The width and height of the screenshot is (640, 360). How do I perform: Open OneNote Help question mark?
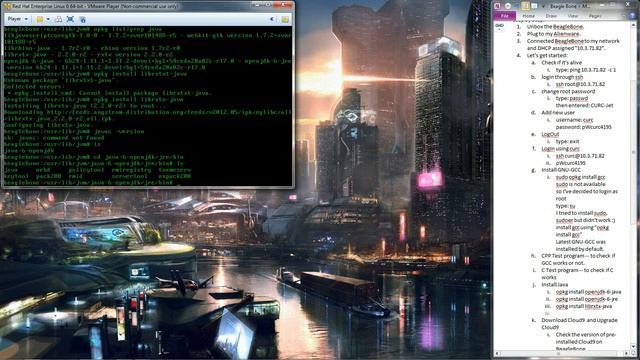click(x=632, y=16)
